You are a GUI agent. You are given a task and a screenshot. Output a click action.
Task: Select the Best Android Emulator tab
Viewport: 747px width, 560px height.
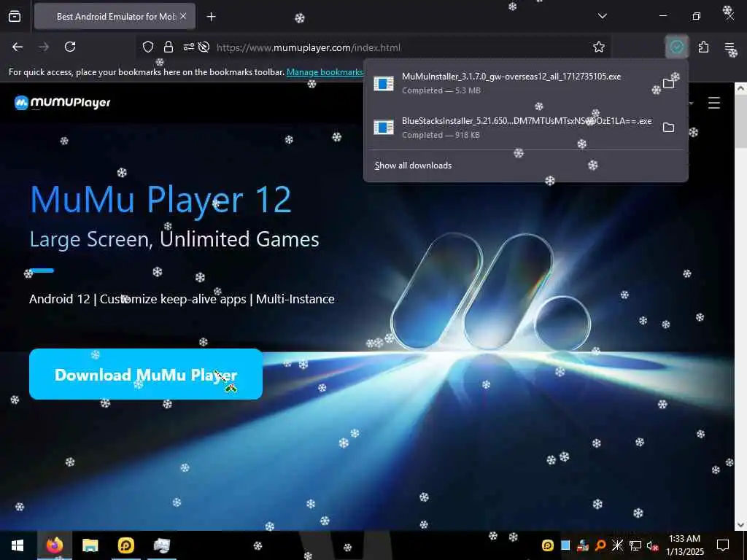115,16
